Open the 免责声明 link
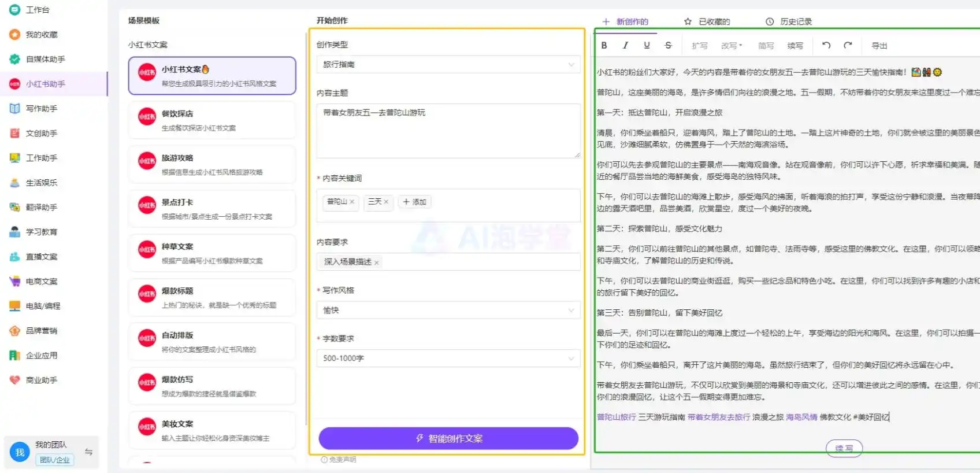 (x=339, y=460)
